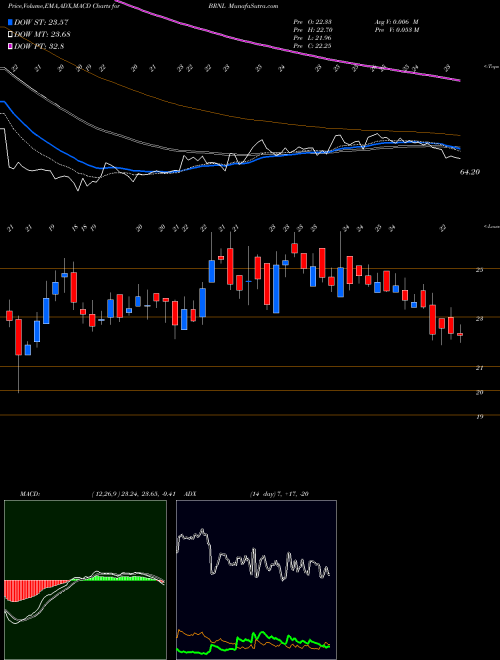500x660 pixels.
Task: Click the 'Price,Volume,EMA,ADX,MACD Charts for' heading
Action: tap(64, 6)
